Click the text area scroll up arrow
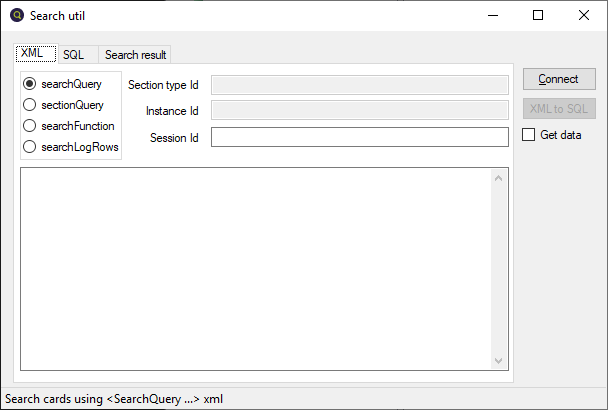Image resolution: width=608 pixels, height=410 pixels. pyautogui.click(x=498, y=178)
